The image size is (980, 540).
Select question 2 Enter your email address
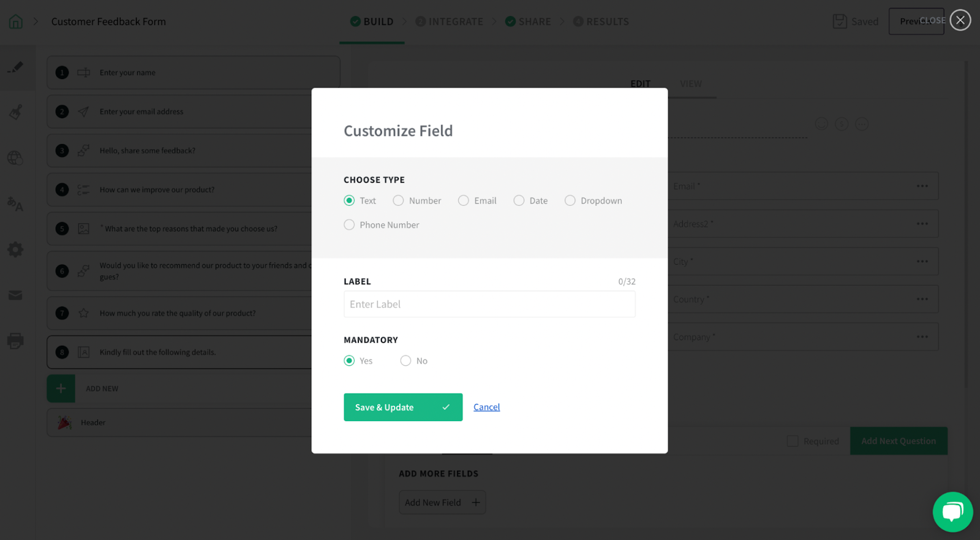click(194, 112)
